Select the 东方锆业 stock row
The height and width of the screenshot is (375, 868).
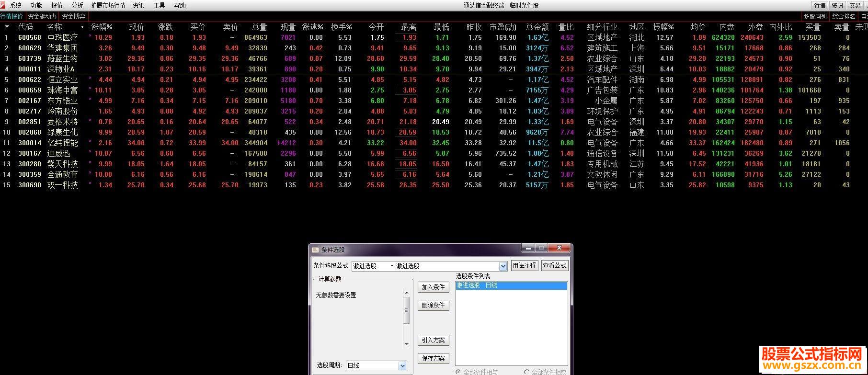pos(434,101)
